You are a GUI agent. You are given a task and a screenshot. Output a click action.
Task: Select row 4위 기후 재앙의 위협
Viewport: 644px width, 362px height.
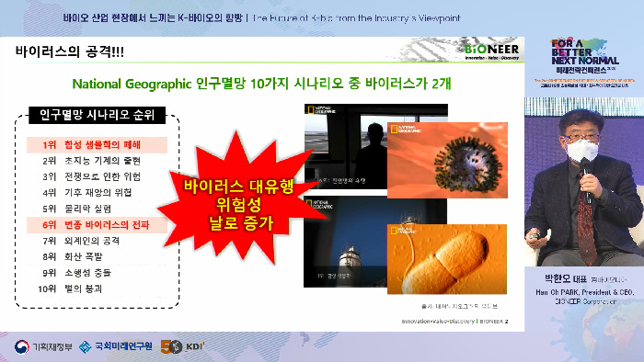pos(97,193)
